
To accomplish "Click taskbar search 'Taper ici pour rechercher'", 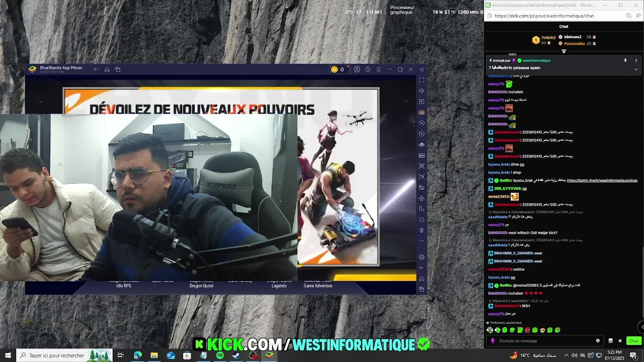I will click(63, 355).
